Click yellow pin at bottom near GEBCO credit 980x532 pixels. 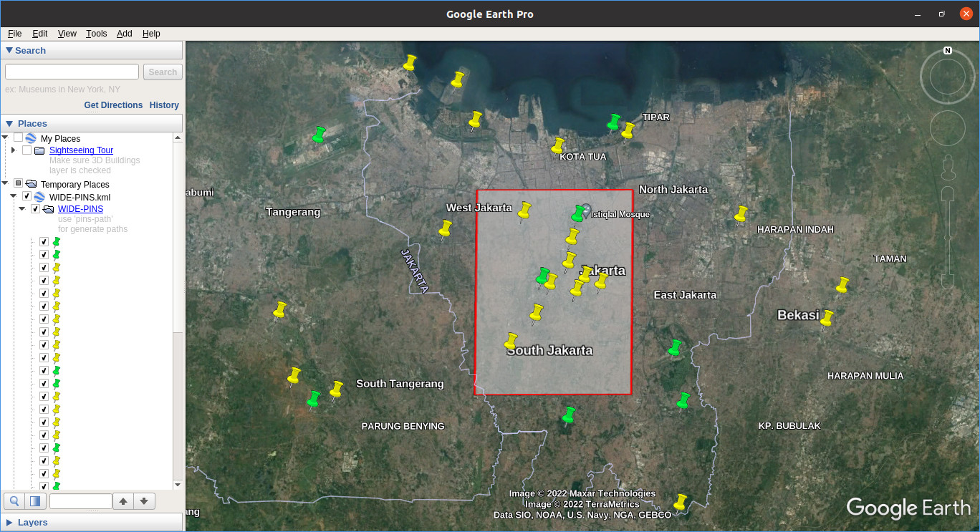680,503
